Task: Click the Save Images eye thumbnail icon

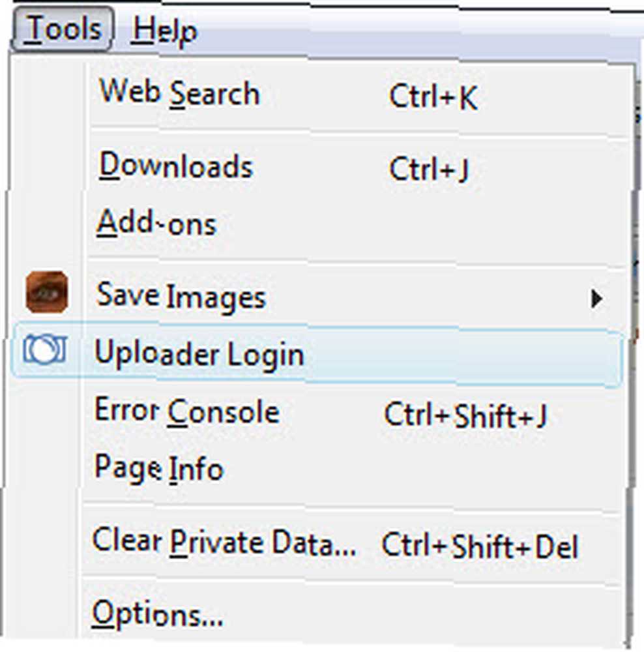Action: (x=46, y=292)
